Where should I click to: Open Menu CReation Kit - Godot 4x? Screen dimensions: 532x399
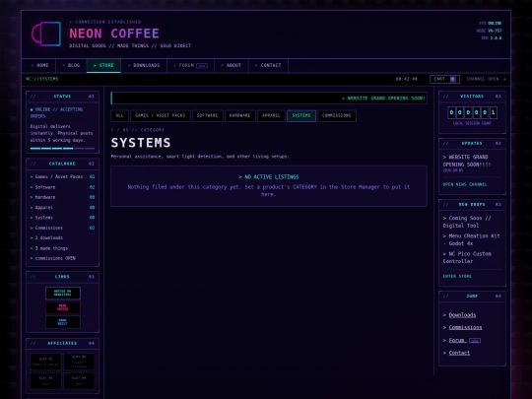tap(471, 239)
